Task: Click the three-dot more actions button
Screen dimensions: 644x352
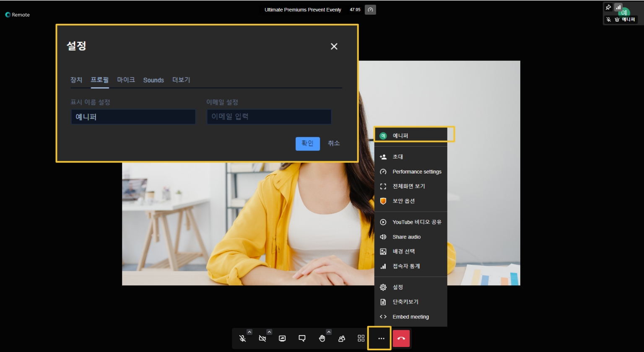Action: pyautogui.click(x=381, y=339)
